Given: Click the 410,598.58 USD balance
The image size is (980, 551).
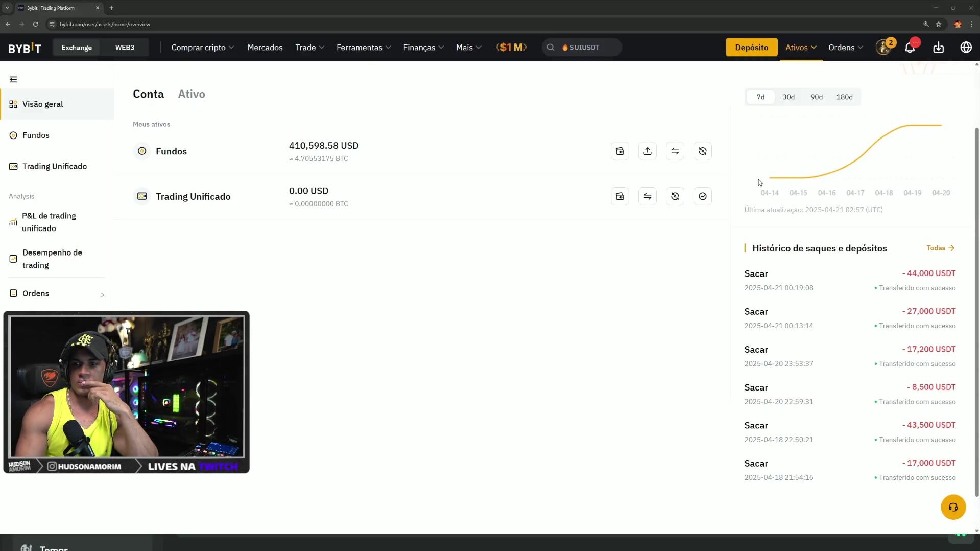Looking at the screenshot, I should click(x=324, y=146).
